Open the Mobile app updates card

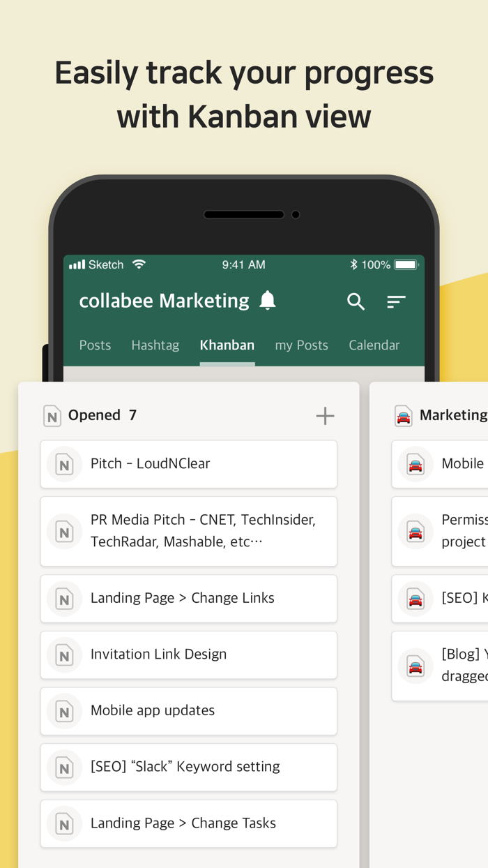pos(189,711)
